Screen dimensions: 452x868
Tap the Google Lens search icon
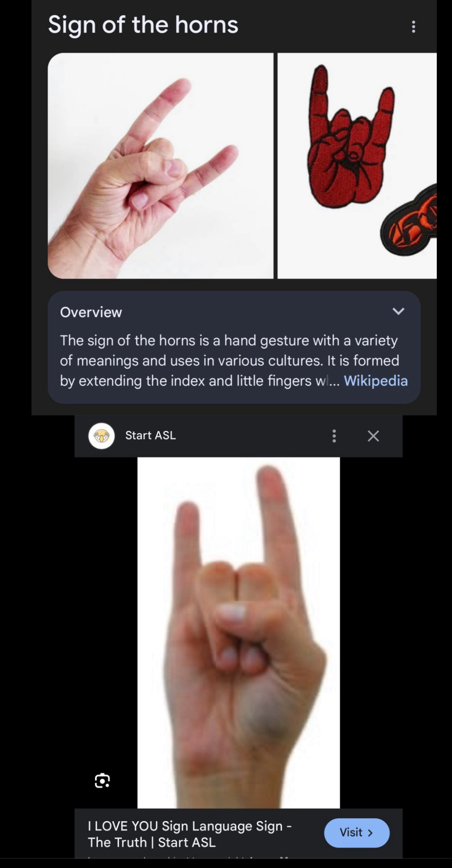click(x=102, y=781)
